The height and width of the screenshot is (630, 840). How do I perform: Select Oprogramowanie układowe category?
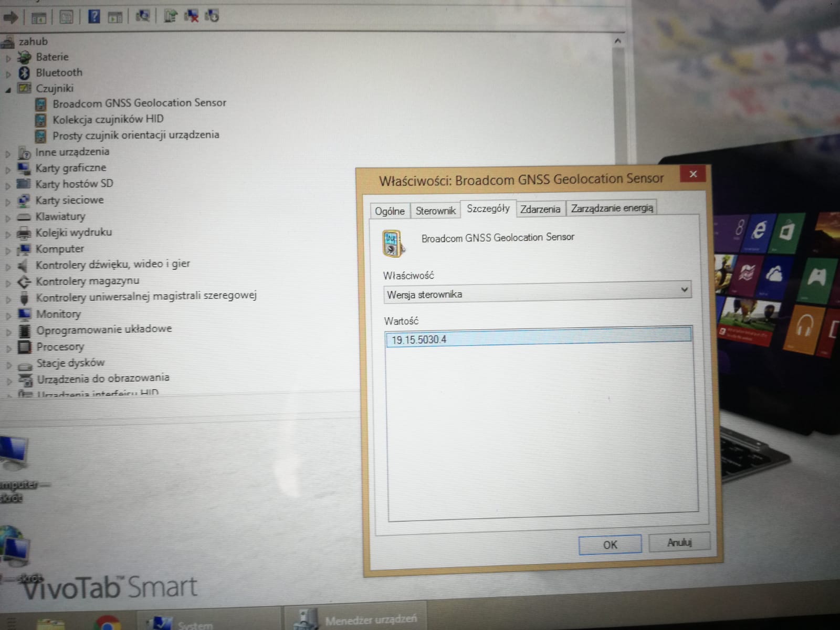[104, 330]
